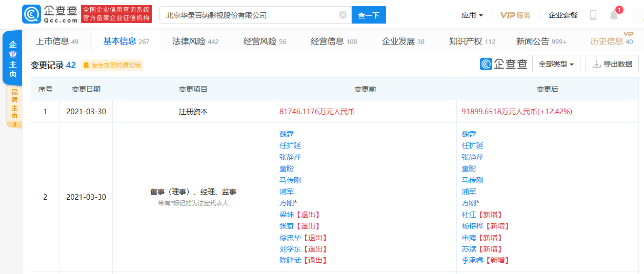The width and height of the screenshot is (644, 274).
Task: Click the 导出数据 export button
Action: [x=612, y=64]
